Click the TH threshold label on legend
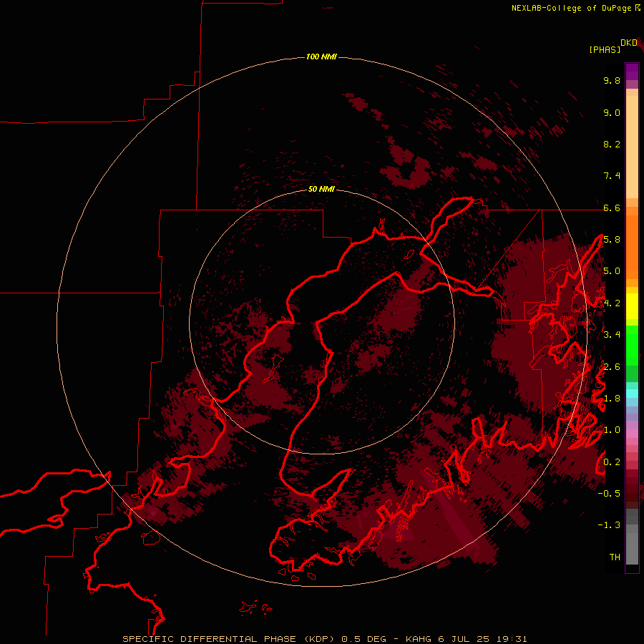Screen dimensions: 644x644 (615, 557)
